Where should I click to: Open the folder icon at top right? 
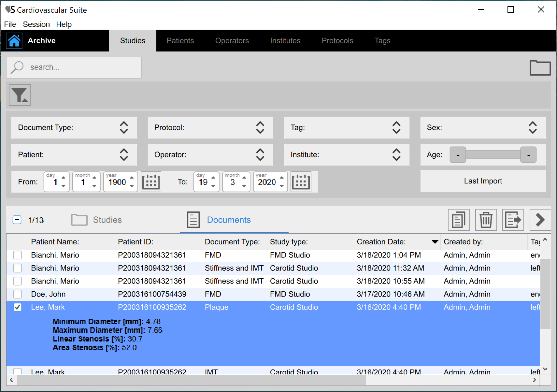[540, 68]
